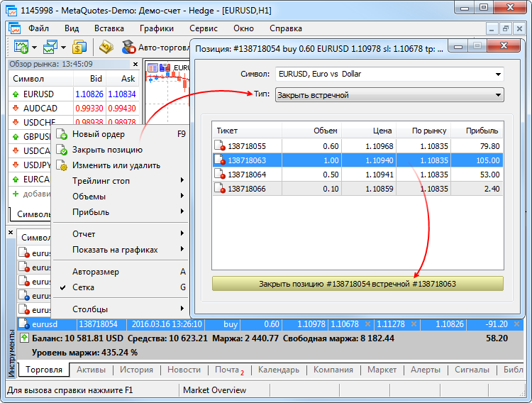Click the Закрыть позицию #138718054 встречной button
This screenshot has height=403, width=532.
(358, 284)
